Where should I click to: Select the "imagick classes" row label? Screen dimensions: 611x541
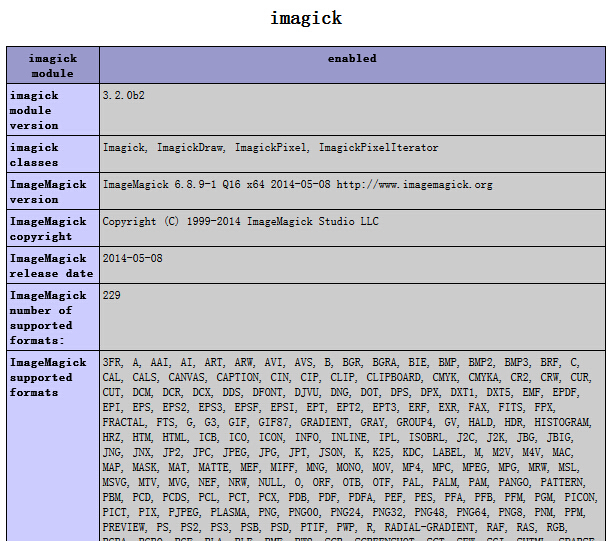click(34, 154)
